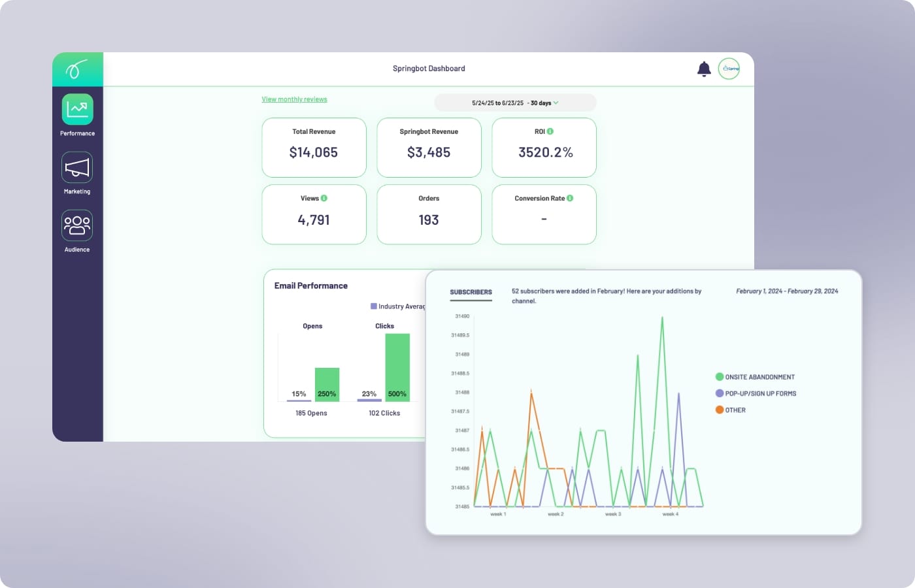Click the February 2024 date range text
This screenshot has height=588, width=915.
point(787,291)
